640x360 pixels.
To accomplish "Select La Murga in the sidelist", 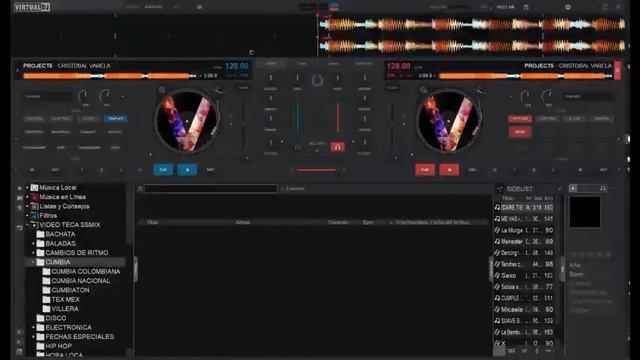I will coord(524,231).
